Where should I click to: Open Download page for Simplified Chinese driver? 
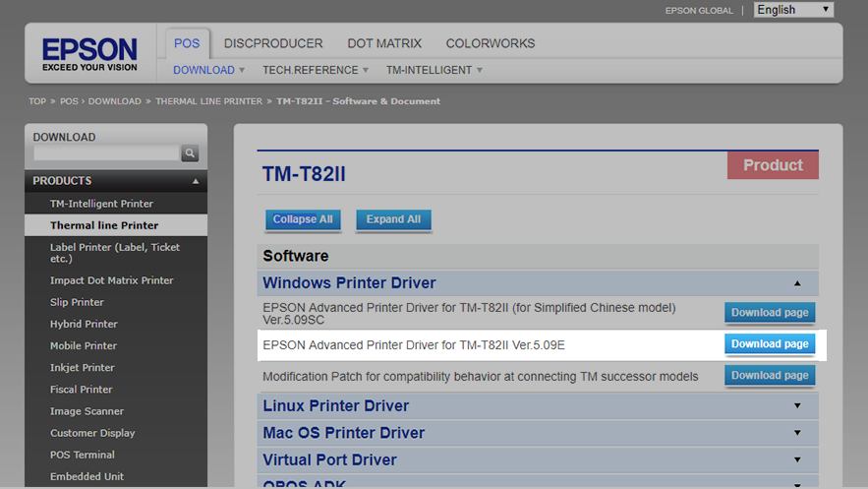tap(770, 312)
